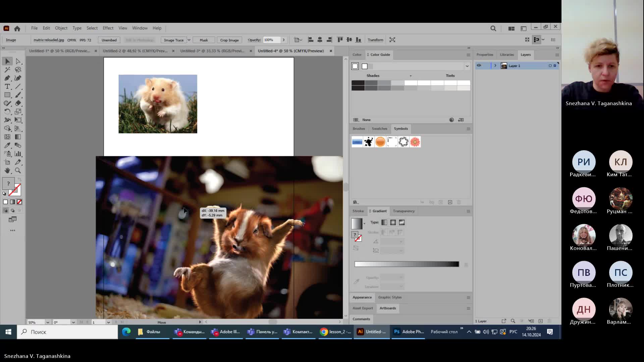Open the artboard number dropdown

coord(108,322)
